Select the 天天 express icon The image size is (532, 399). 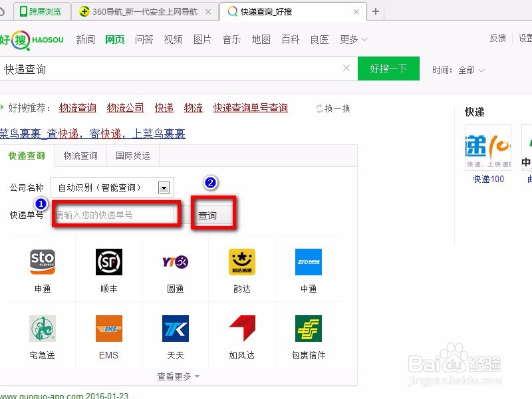click(x=176, y=329)
